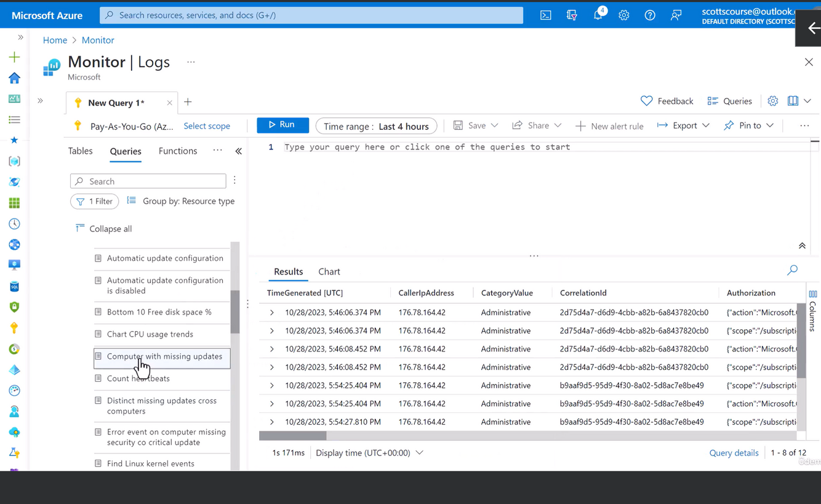This screenshot has height=504, width=821.
Task: Focus the top Azure search bar
Action: pyautogui.click(x=311, y=15)
